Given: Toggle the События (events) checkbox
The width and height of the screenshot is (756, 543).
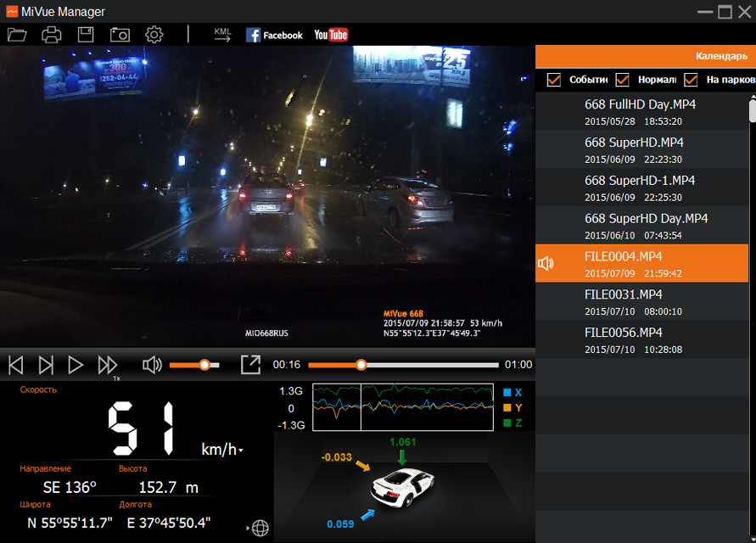Looking at the screenshot, I should pyautogui.click(x=554, y=80).
